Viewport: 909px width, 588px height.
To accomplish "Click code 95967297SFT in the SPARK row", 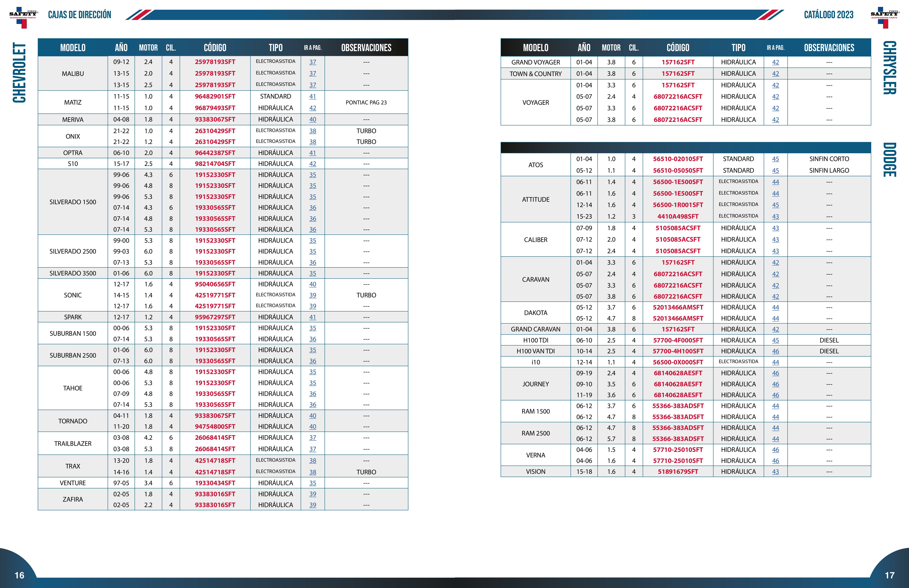I will (215, 317).
